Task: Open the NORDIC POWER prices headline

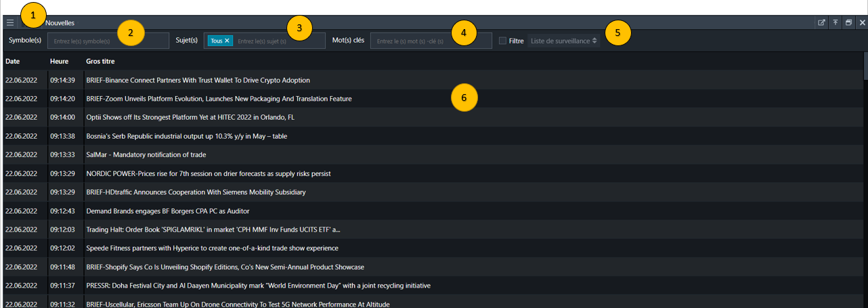Action: pyautogui.click(x=208, y=173)
